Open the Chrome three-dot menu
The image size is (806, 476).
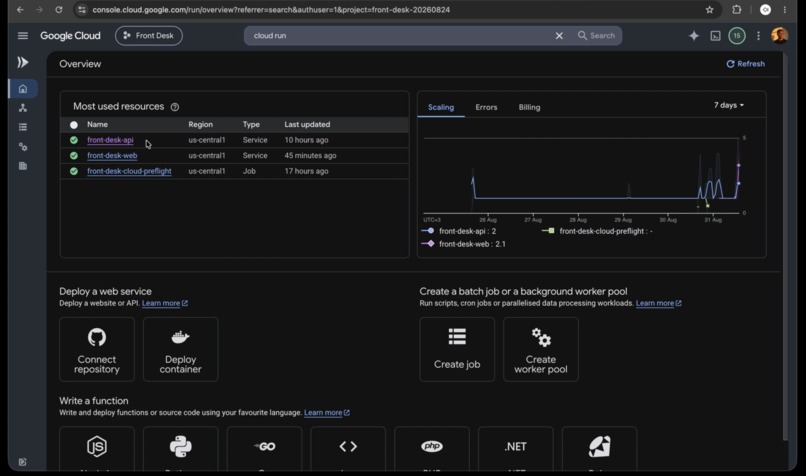784,10
